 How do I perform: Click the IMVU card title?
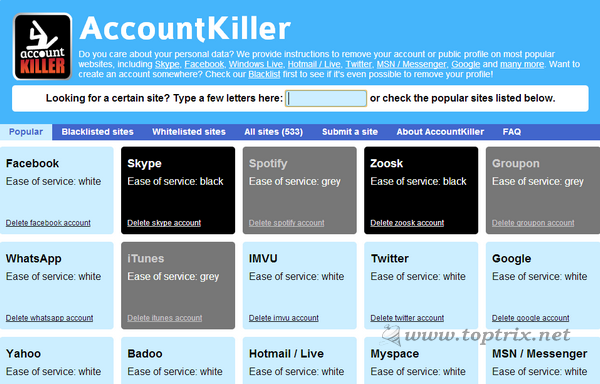click(x=263, y=259)
